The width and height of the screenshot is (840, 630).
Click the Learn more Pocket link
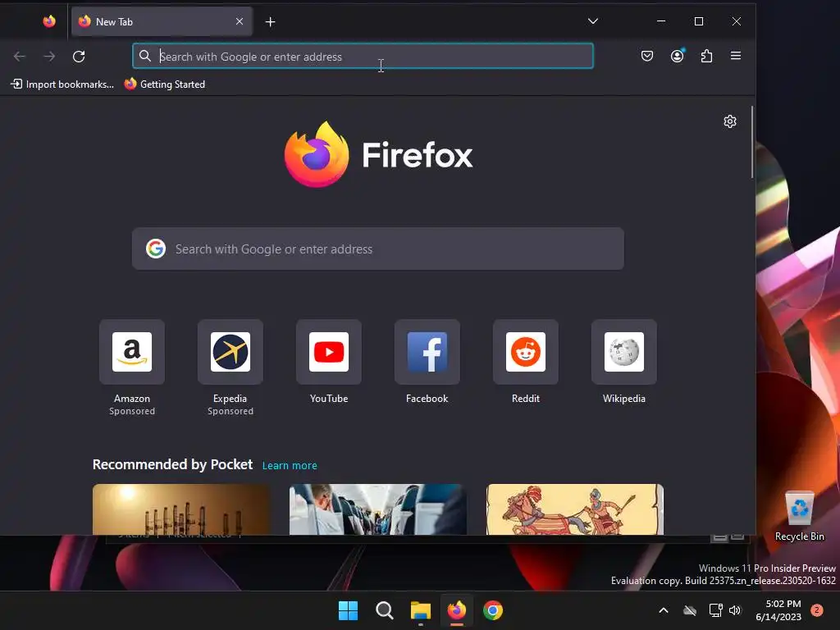click(x=290, y=466)
